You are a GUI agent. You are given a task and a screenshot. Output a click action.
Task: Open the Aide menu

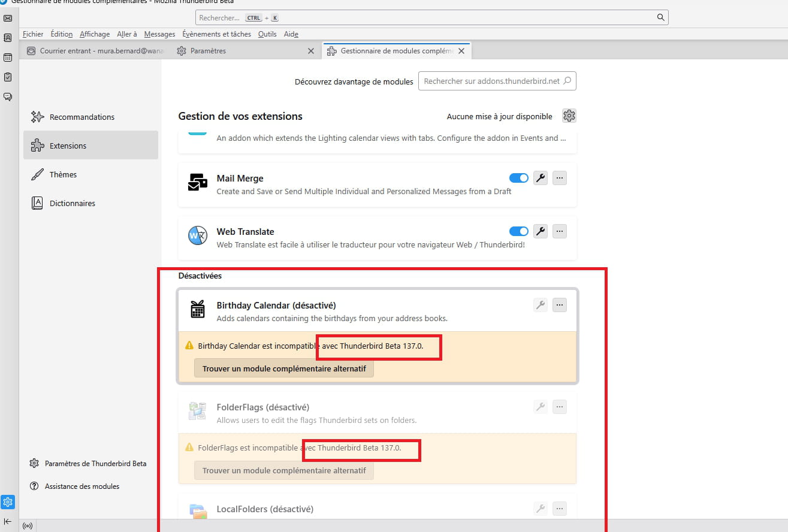coord(291,34)
